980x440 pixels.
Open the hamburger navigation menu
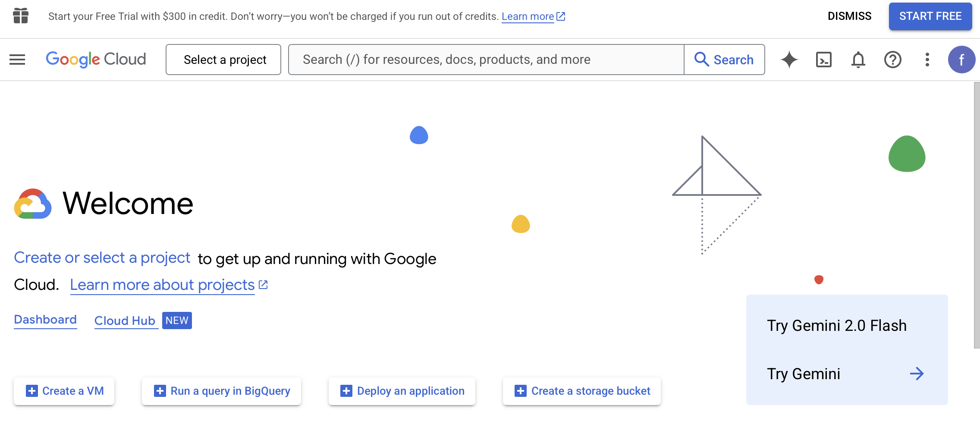click(17, 60)
